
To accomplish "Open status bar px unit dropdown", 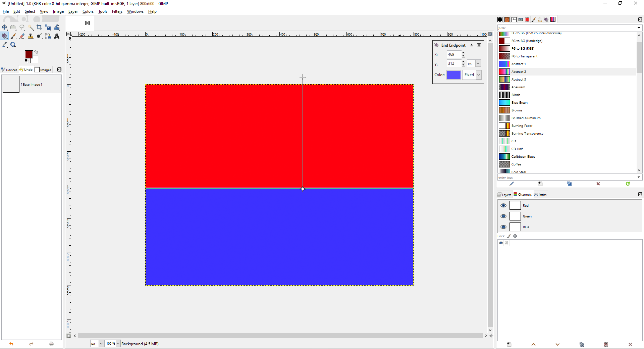I will click(101, 344).
